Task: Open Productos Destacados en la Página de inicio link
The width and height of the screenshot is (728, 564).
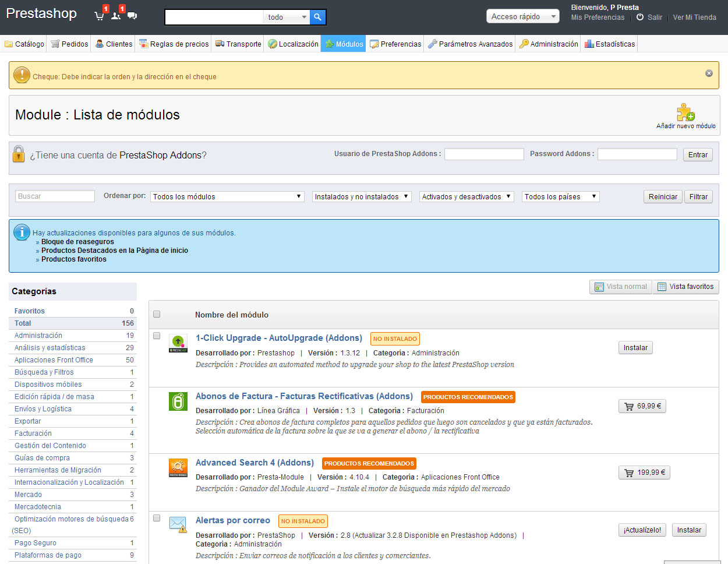Action: click(115, 251)
